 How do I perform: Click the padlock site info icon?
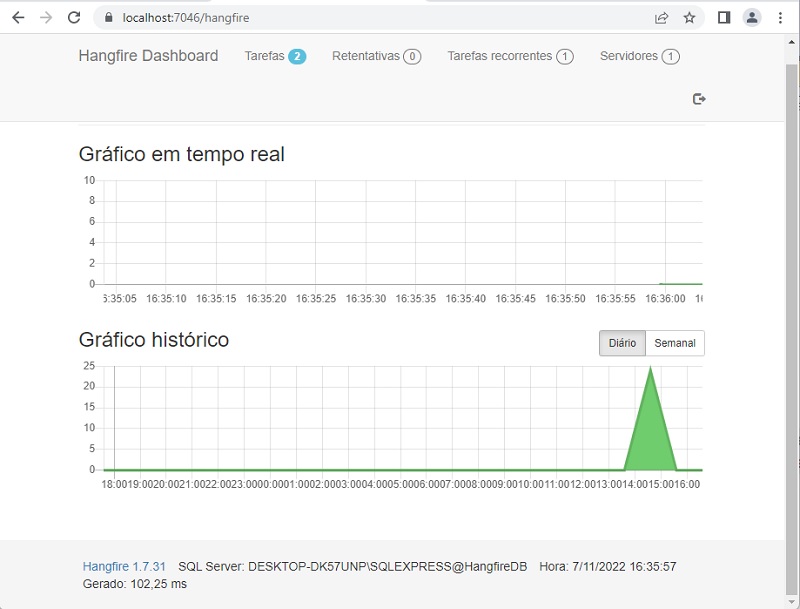[108, 18]
